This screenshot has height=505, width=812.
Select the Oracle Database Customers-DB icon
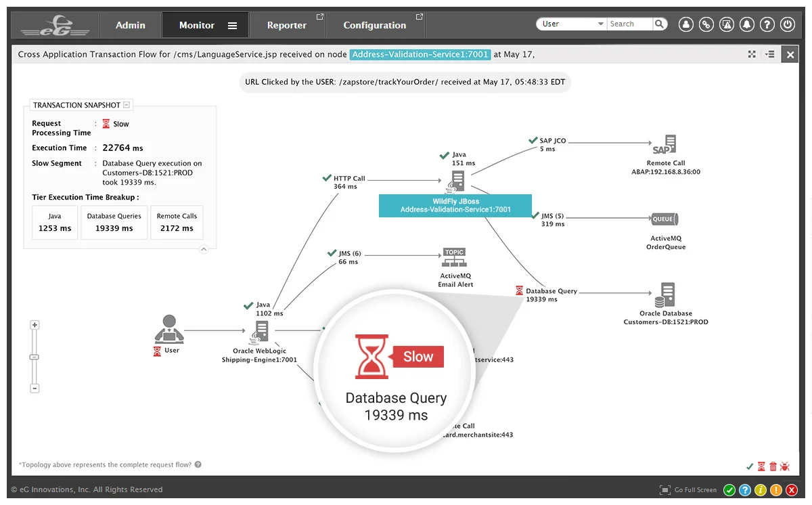point(664,295)
